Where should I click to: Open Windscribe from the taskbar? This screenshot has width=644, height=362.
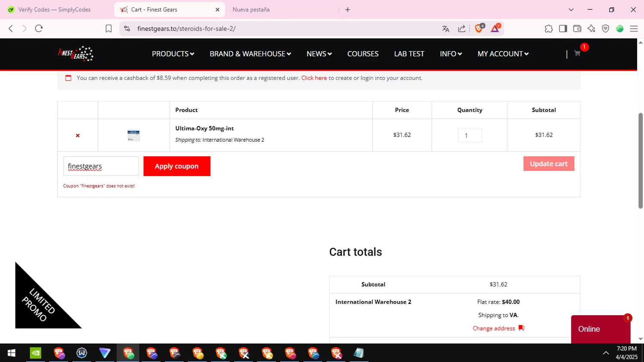(x=82, y=353)
